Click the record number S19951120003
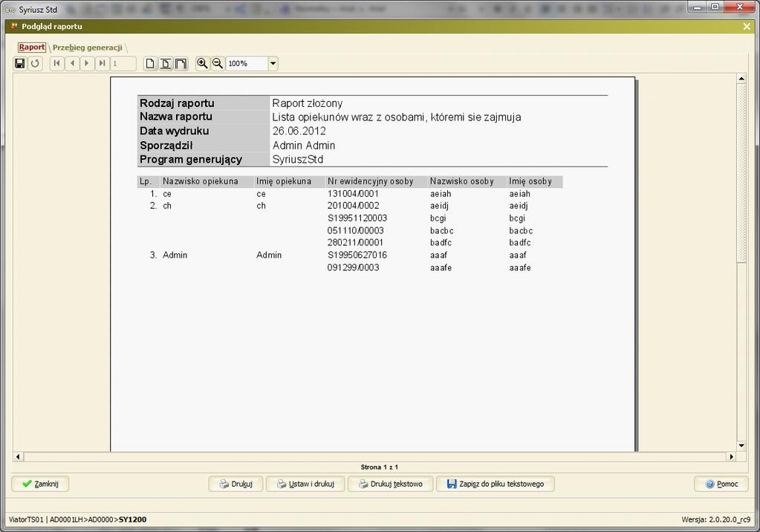 tap(357, 218)
